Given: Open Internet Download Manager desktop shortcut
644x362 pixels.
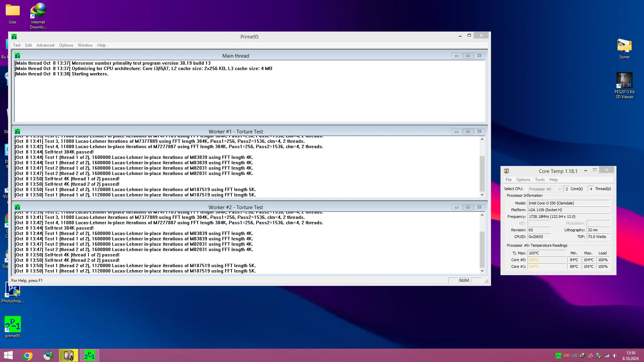Looking at the screenshot, I should (x=38, y=16).
